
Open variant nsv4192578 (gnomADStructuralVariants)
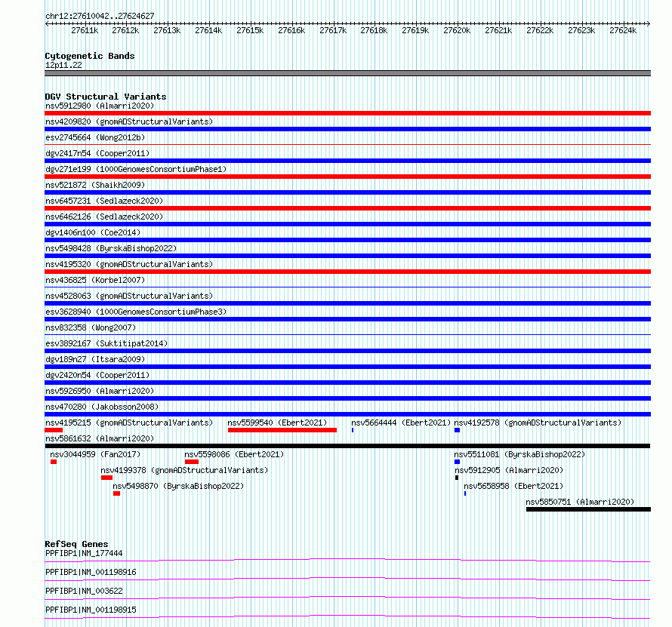point(538,423)
